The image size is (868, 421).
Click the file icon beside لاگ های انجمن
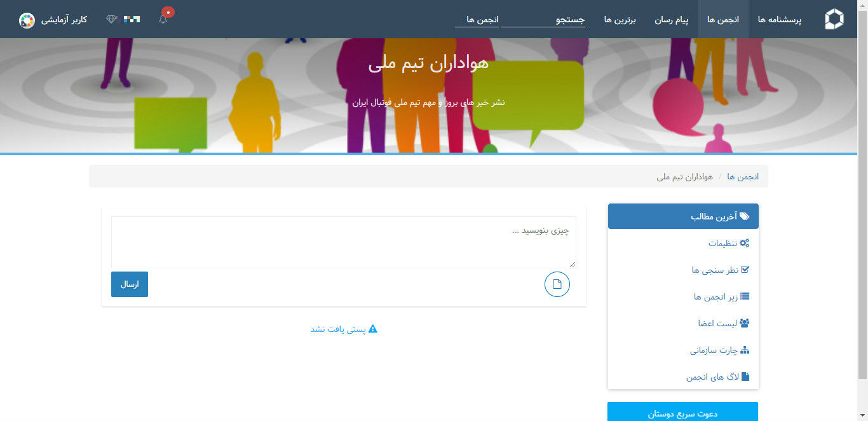(x=745, y=376)
